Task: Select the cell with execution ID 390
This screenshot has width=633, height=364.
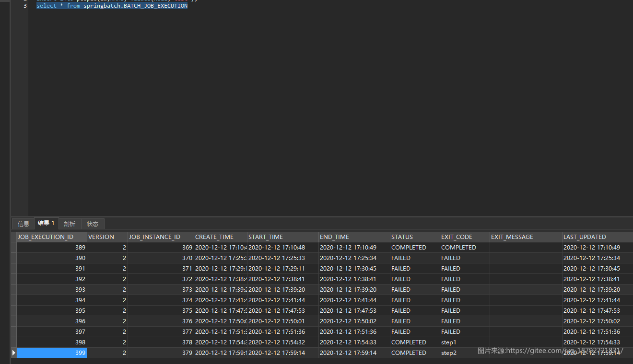Action: point(51,258)
